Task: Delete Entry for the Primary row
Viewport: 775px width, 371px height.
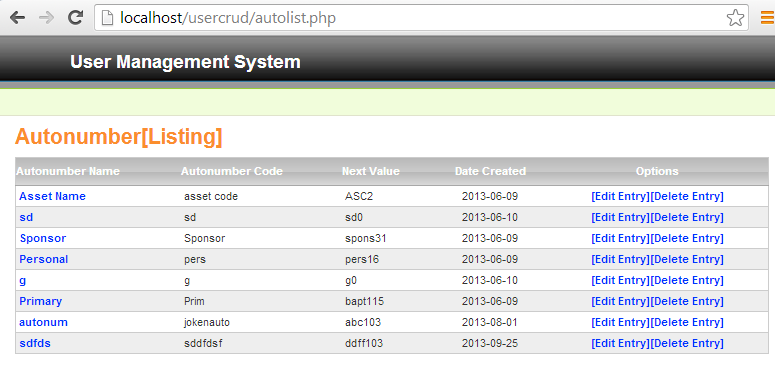Action: [687, 301]
